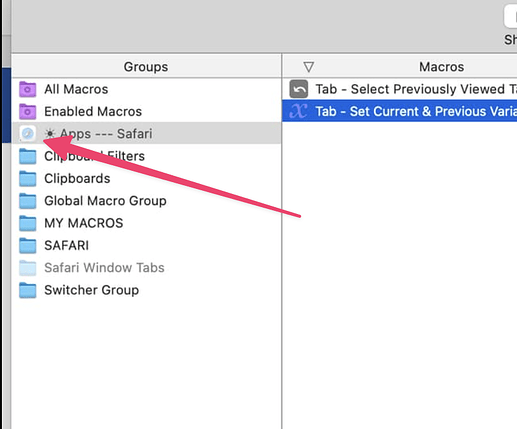Click the Clipboard Filters folder icon
The image size is (517, 429).
point(28,156)
